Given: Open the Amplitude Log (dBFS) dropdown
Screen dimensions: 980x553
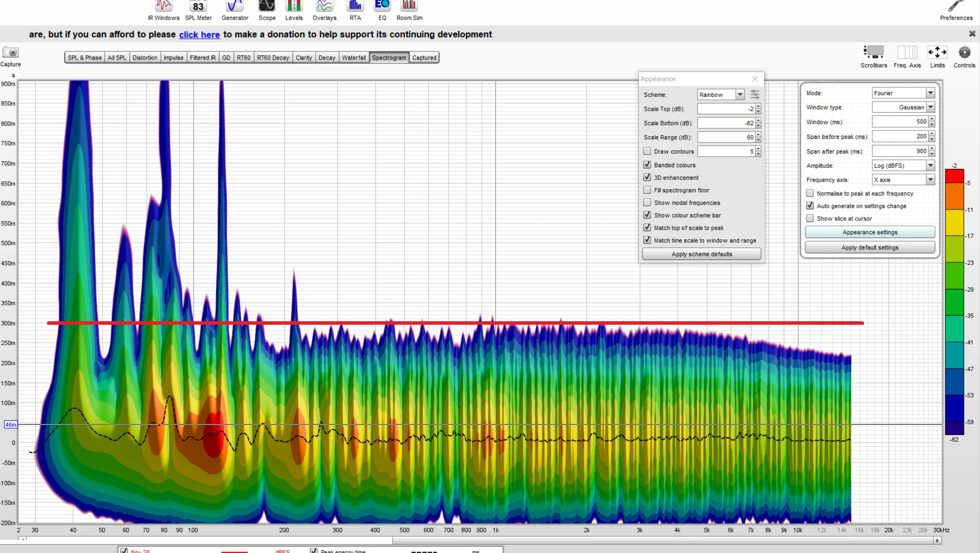Looking at the screenshot, I should click(903, 165).
